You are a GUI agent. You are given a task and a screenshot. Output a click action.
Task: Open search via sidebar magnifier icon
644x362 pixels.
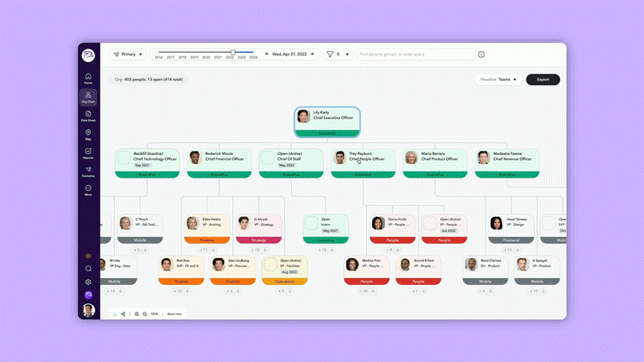(88, 268)
